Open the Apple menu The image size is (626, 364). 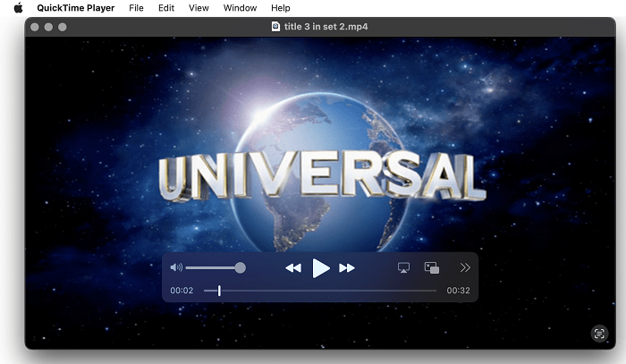[17, 8]
